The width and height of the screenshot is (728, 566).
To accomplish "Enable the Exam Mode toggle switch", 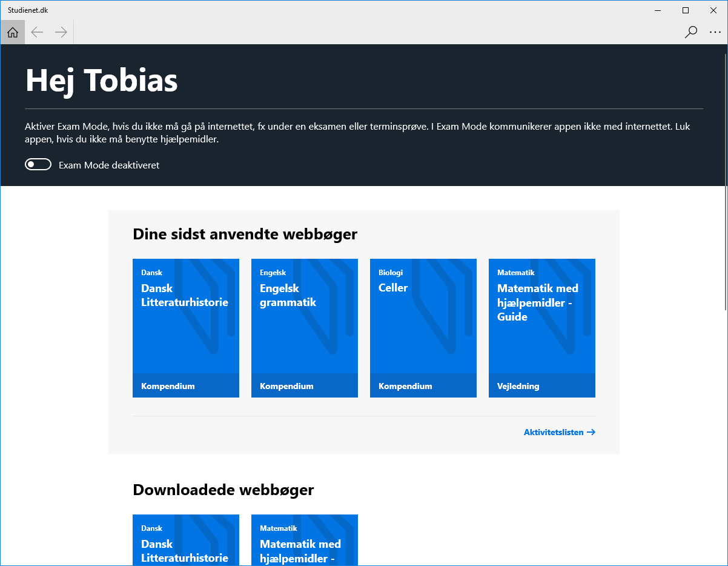I will [38, 164].
